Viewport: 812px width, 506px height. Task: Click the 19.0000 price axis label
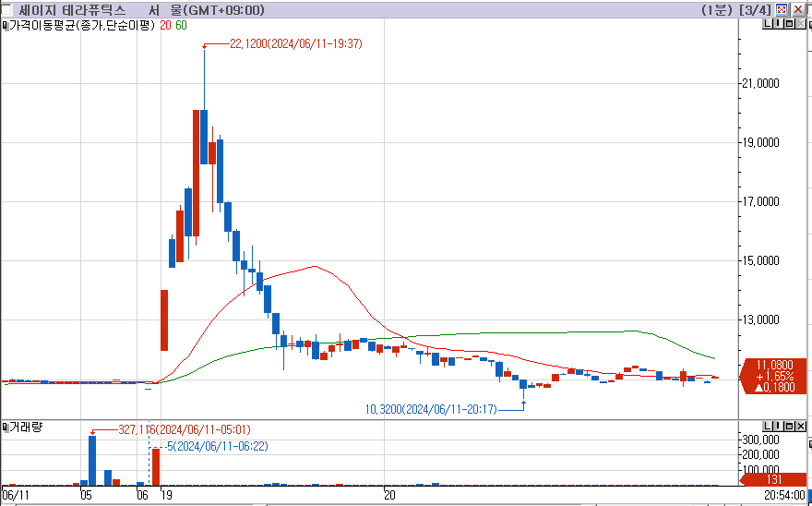760,142
